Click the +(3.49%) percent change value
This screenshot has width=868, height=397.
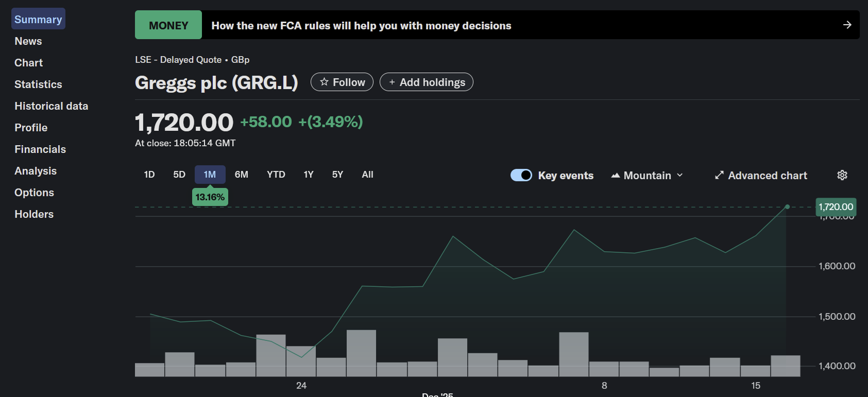pos(331,122)
